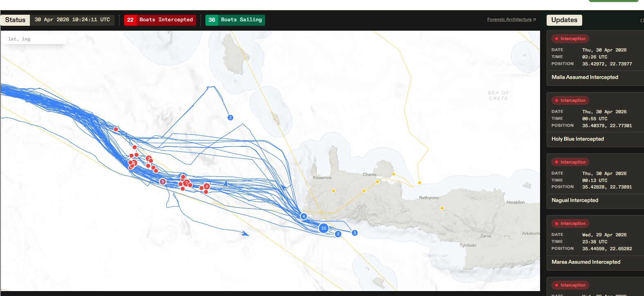Click the Interception badge above Malia card

[570, 38]
